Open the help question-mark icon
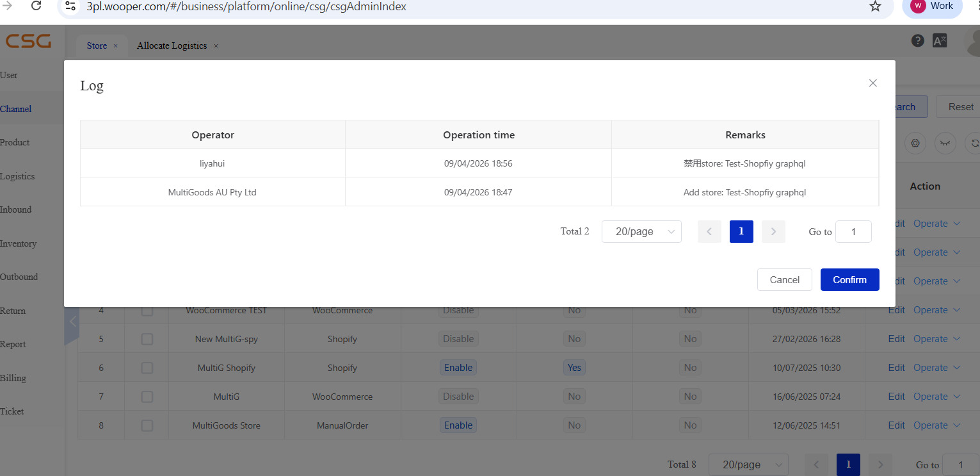The image size is (980, 476). [x=917, y=41]
